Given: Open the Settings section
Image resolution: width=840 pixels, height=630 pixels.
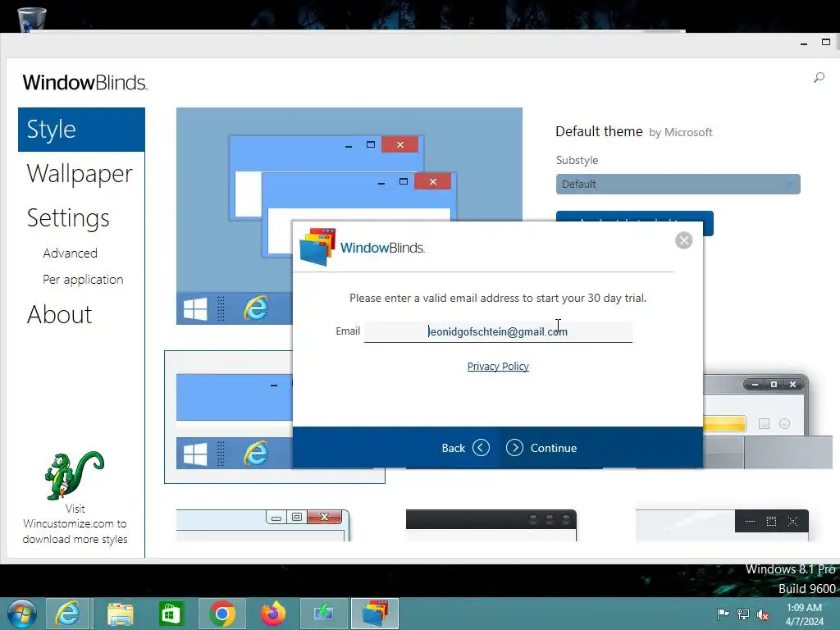Looking at the screenshot, I should (x=68, y=218).
